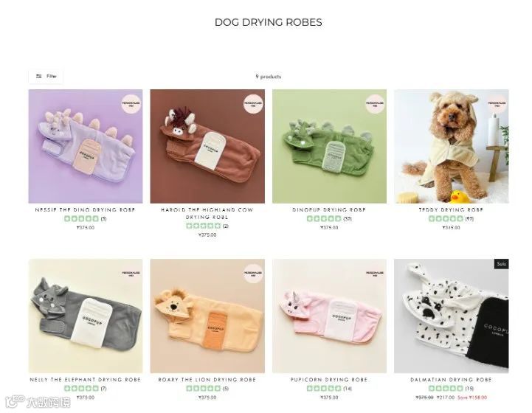Click the star rating under Teddy Drying Robe
The image size is (532, 413).
[446, 219]
